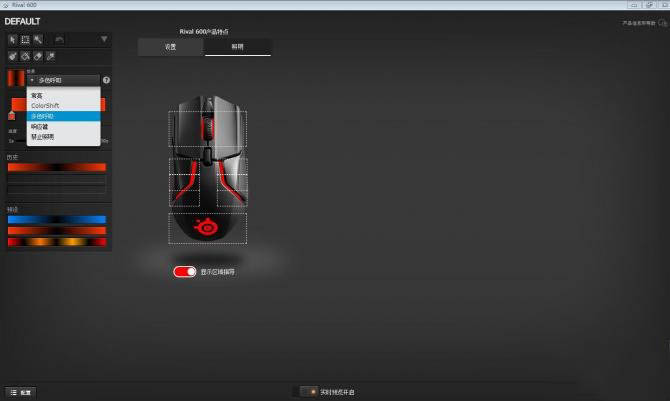Choose the marquee zone-select tool
Viewport: 670px width, 401px height.
(26, 40)
